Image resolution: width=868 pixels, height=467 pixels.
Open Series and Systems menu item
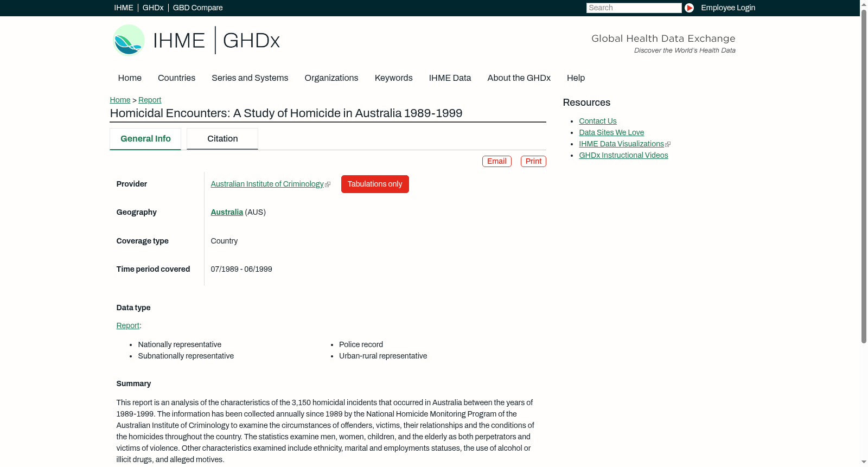tap(250, 78)
